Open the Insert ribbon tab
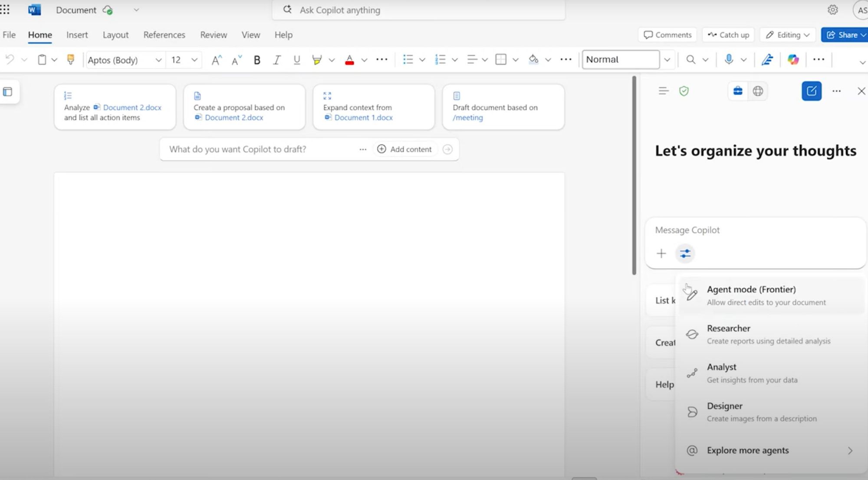Image resolution: width=868 pixels, height=480 pixels. click(x=77, y=35)
